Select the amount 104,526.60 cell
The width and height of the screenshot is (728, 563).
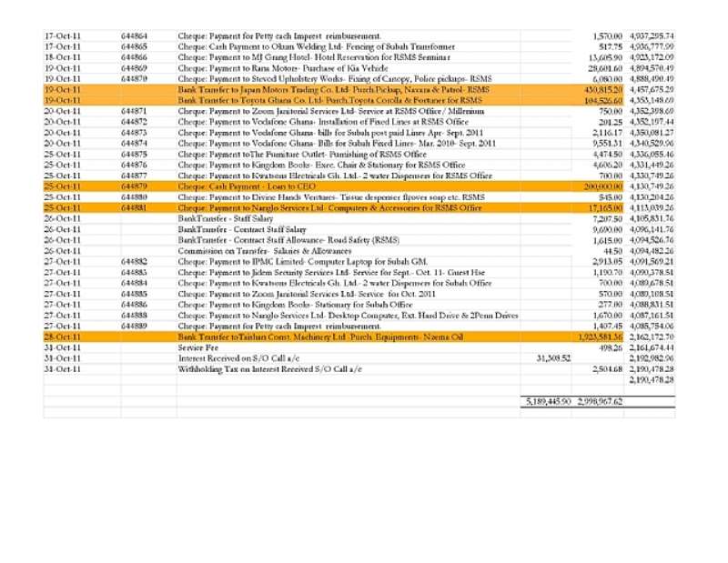[x=603, y=100]
